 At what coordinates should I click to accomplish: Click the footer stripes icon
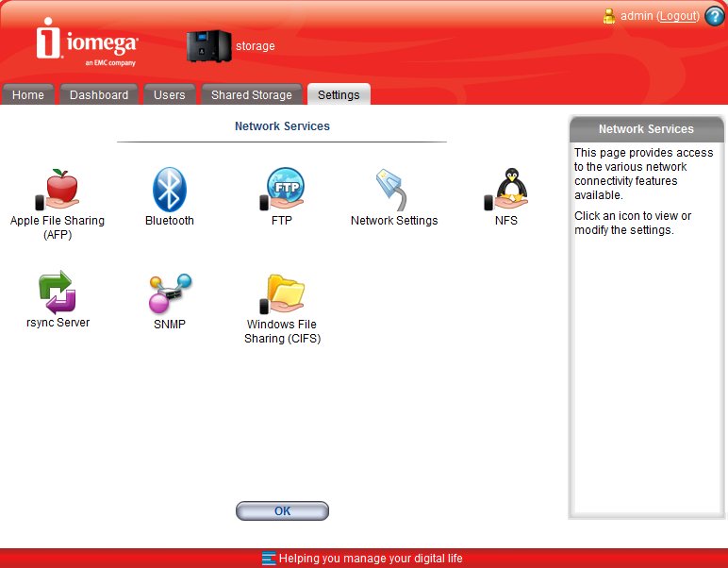(269, 559)
